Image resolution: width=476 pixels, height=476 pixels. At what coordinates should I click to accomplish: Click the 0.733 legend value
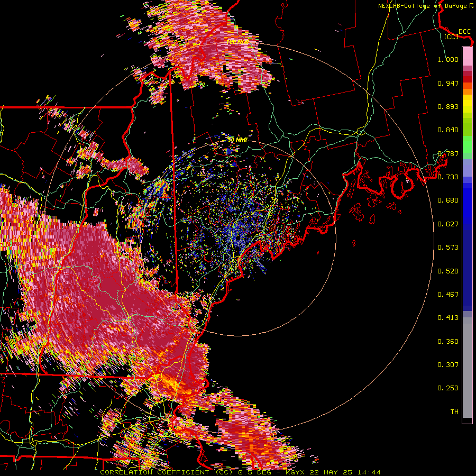(448, 177)
